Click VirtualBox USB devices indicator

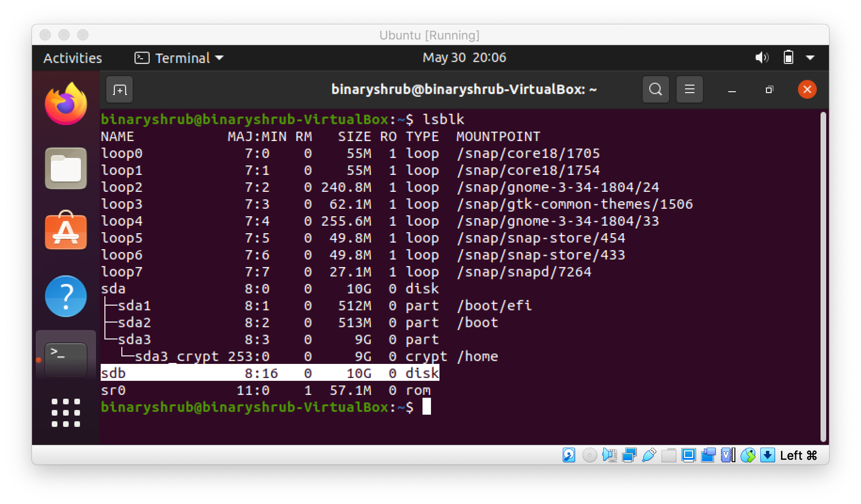[649, 455]
